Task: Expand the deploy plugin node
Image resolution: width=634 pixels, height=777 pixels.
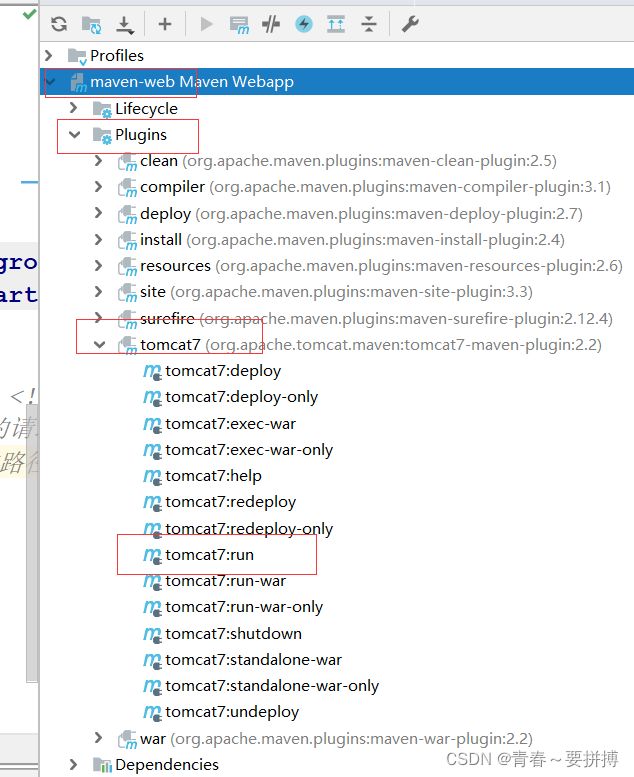Action: 99,213
